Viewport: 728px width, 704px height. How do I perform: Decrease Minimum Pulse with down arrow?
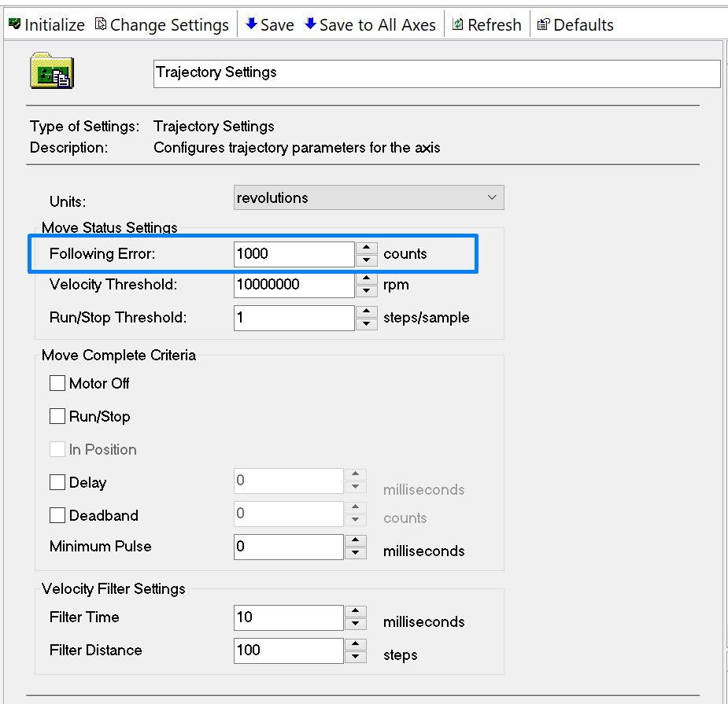355,553
